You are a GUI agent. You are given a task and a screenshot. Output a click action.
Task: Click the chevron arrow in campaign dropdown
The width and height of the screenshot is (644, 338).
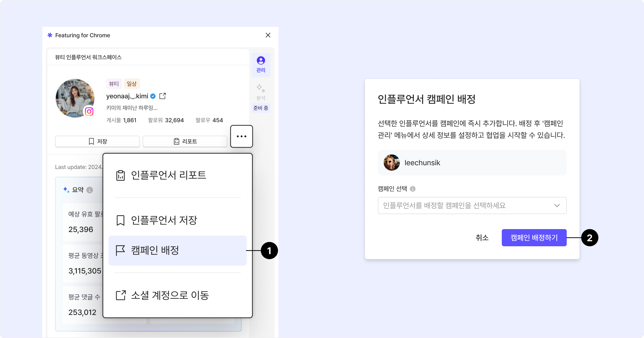557,205
